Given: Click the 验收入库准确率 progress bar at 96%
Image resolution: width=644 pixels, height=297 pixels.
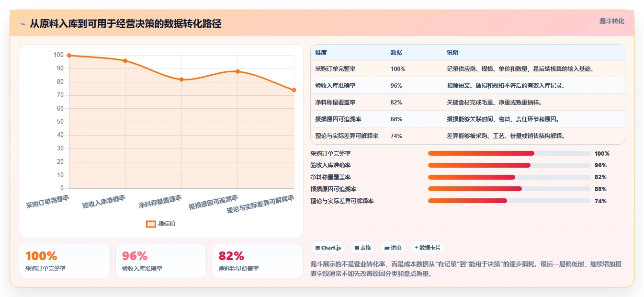Looking at the screenshot, I should tap(509, 165).
